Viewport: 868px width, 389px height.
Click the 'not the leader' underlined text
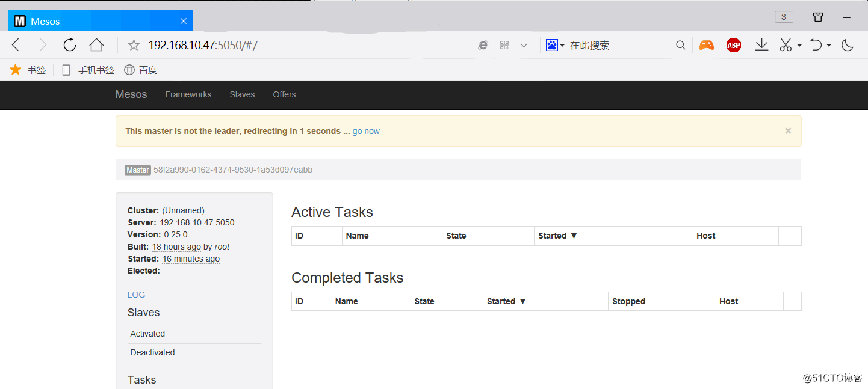tap(211, 131)
